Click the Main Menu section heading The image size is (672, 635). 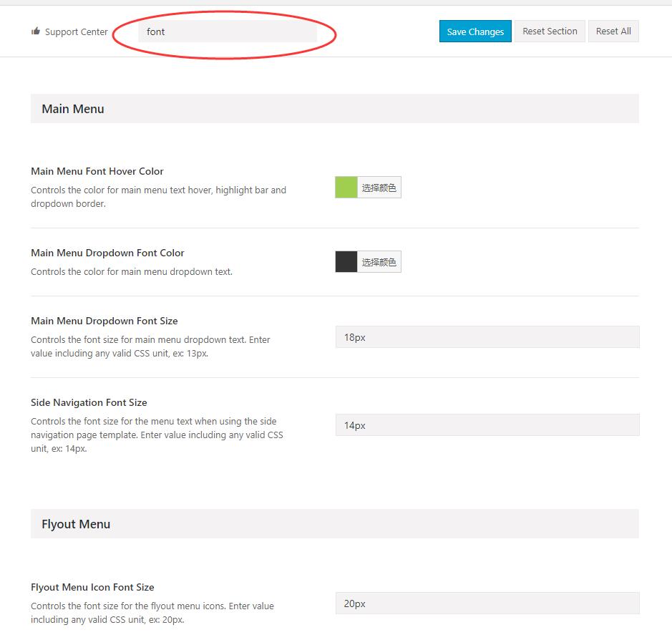(73, 109)
